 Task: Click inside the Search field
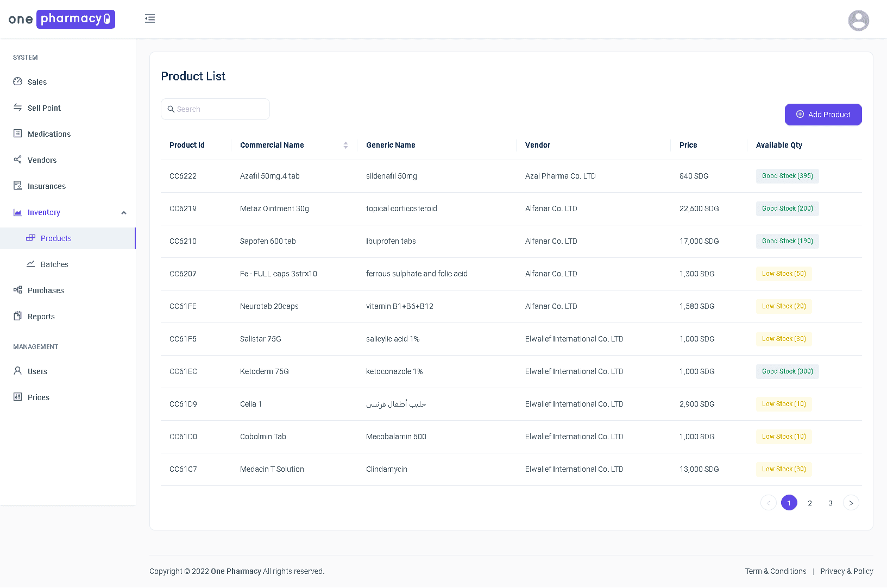pos(215,109)
